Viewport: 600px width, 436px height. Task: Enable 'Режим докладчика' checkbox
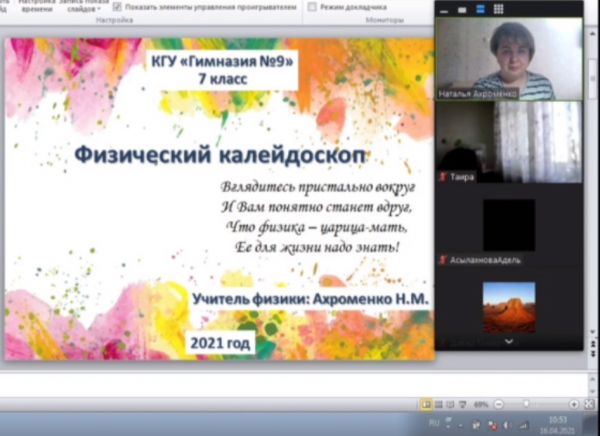pyautogui.click(x=313, y=6)
